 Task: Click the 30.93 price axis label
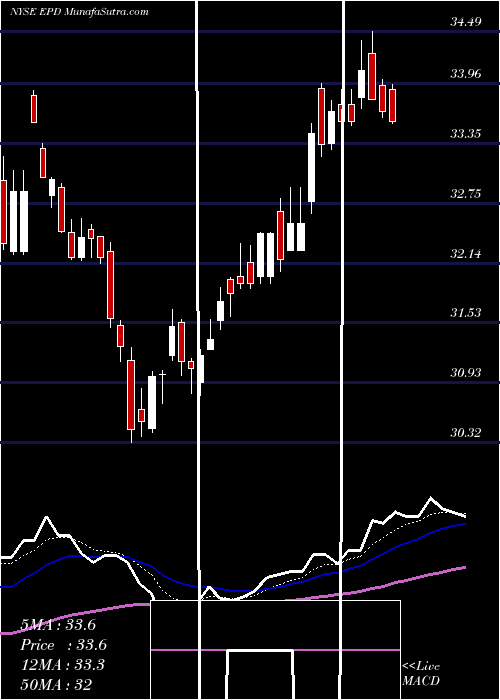(x=465, y=373)
